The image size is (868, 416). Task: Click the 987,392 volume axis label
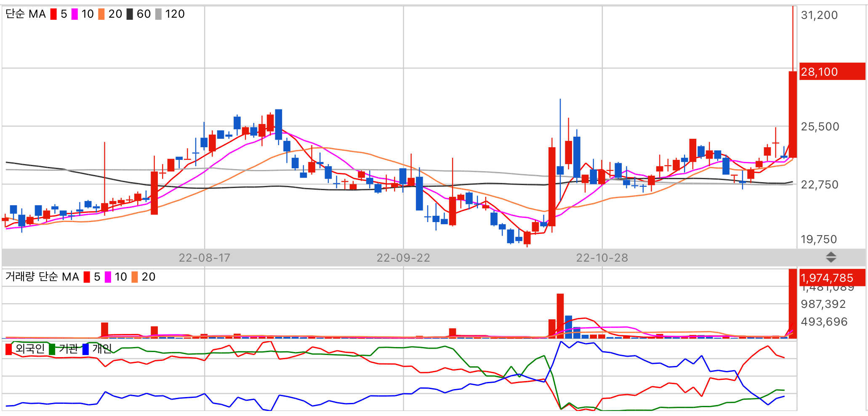tap(823, 304)
